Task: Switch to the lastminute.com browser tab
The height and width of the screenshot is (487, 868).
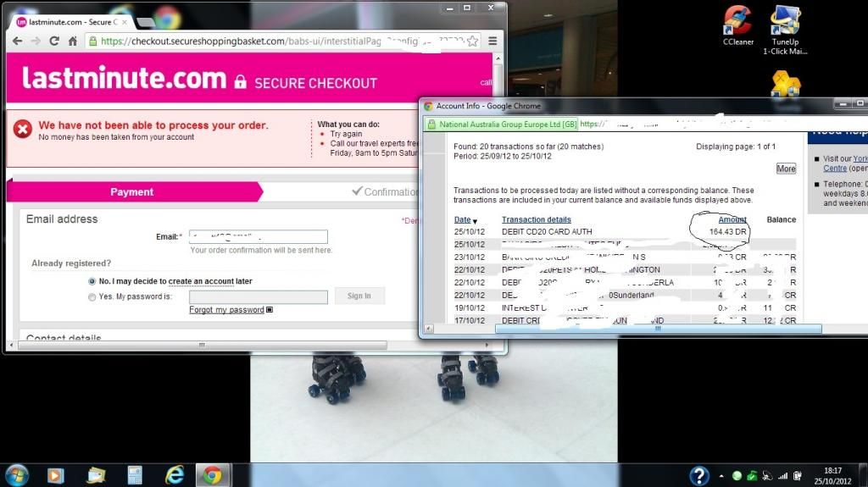Action: point(64,21)
